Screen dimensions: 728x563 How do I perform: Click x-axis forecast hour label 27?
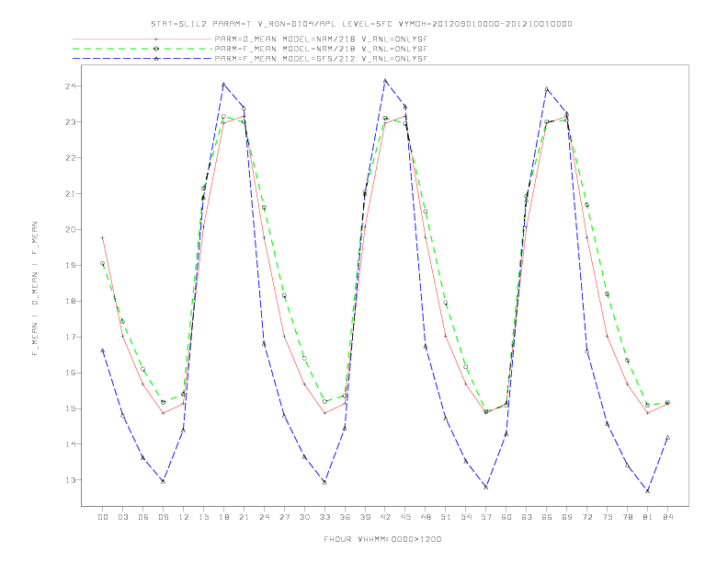click(284, 517)
